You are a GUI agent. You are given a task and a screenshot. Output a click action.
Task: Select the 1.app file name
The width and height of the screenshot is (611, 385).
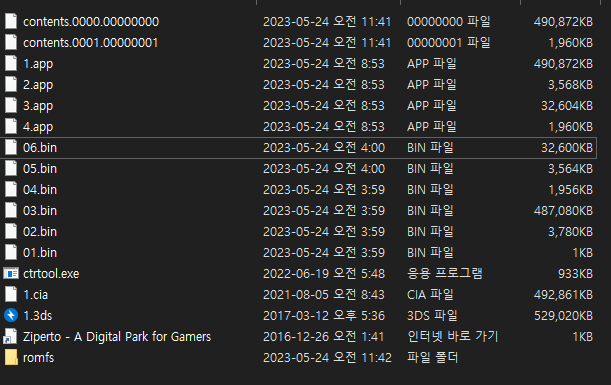coord(38,64)
